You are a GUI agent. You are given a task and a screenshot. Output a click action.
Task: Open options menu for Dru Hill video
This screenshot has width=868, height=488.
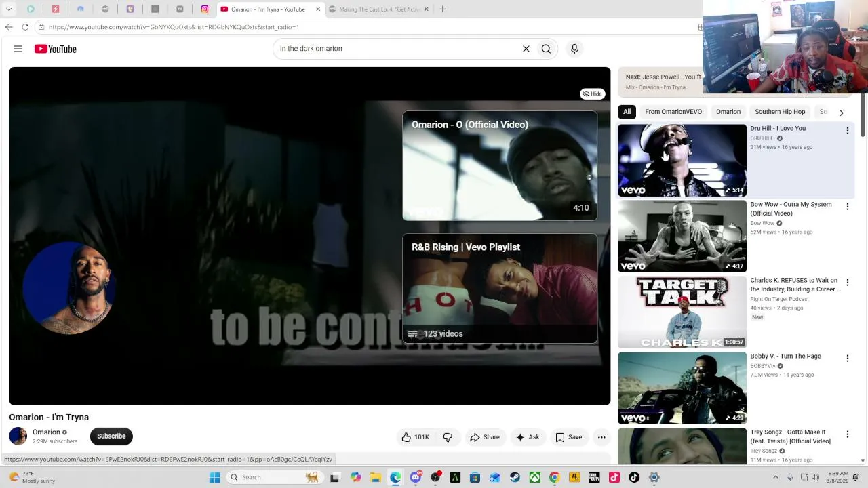tap(847, 131)
